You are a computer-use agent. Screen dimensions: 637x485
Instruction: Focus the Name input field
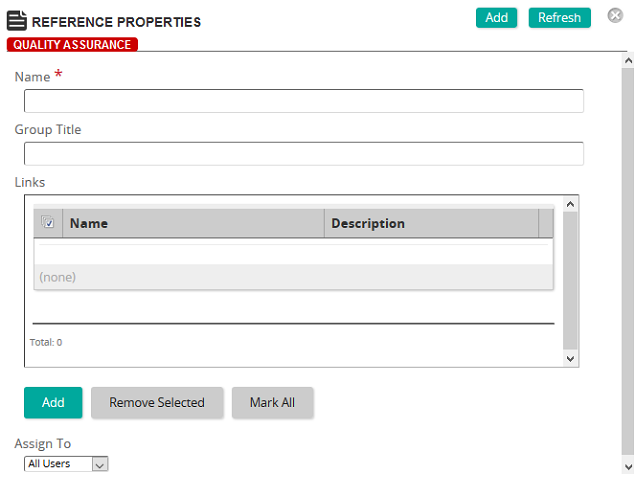[x=304, y=101]
